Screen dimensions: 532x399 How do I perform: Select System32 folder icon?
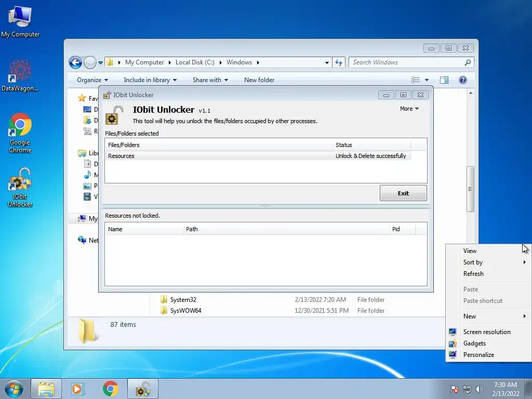[164, 299]
